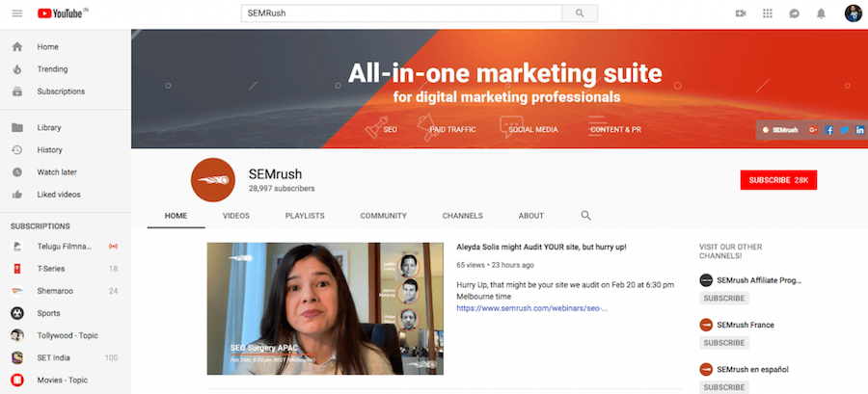
Task: Open Tollywood - Topic subscription
Action: 66,335
